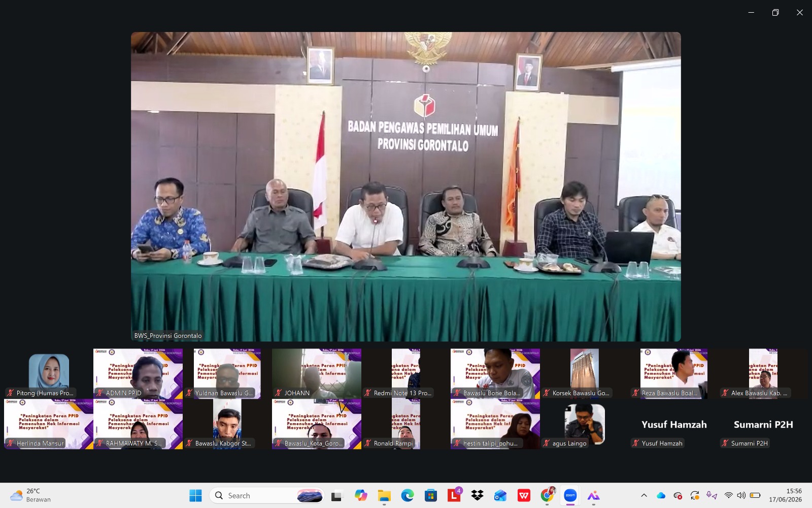Click the "BWS_Provinsi Gorontalo" name label
This screenshot has width=812, height=508.
tap(168, 336)
